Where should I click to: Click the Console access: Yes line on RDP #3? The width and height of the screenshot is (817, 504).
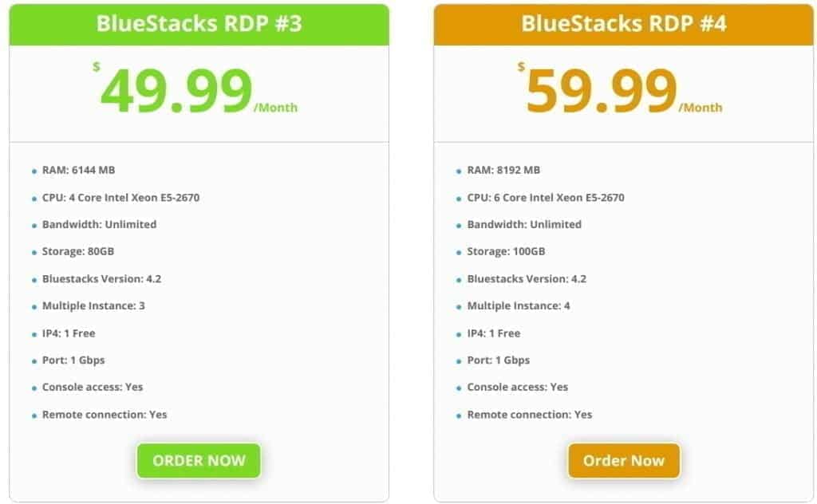point(93,387)
